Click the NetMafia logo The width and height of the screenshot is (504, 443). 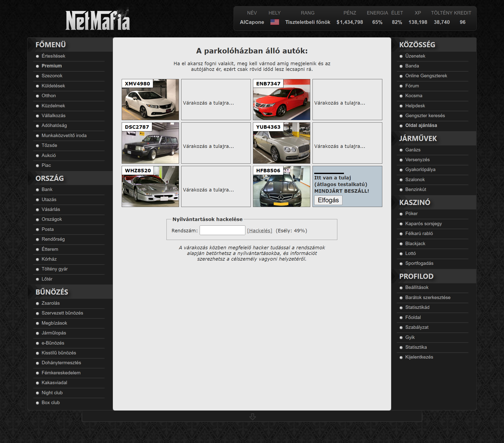click(98, 20)
